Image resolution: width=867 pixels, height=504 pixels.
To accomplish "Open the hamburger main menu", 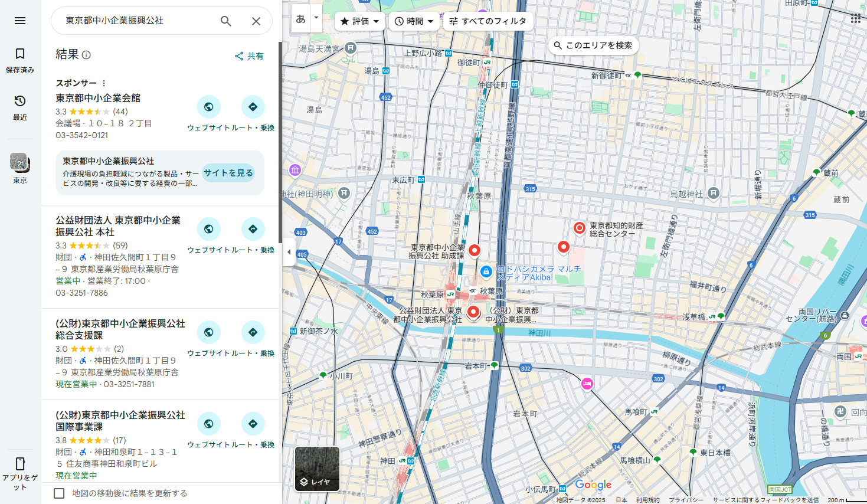I will pyautogui.click(x=20, y=21).
